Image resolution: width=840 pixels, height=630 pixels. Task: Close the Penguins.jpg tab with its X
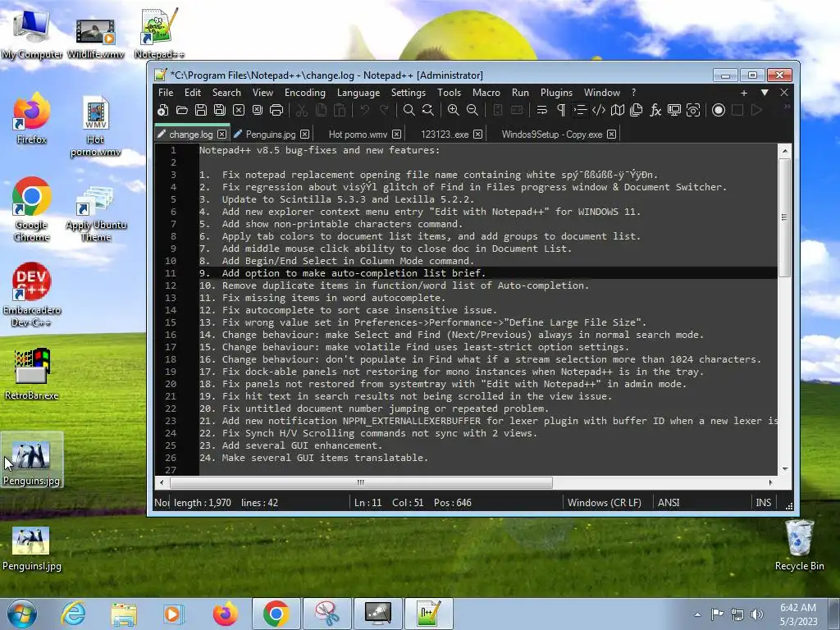305,134
